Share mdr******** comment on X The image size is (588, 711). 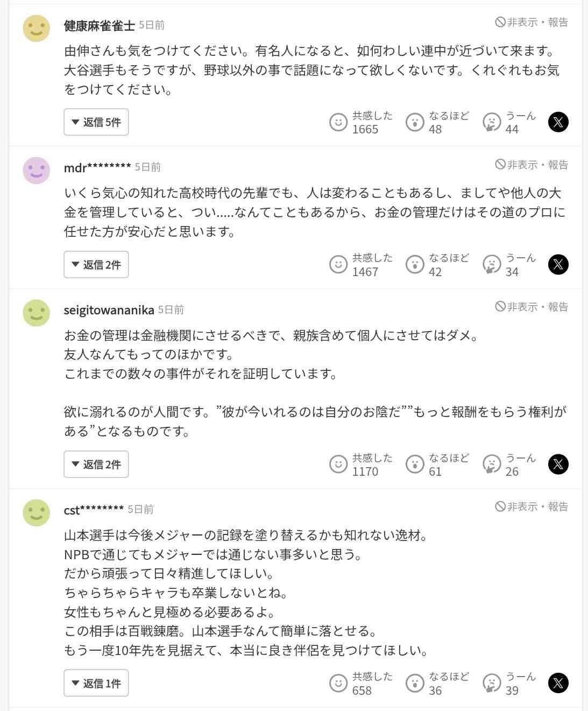pos(558,265)
